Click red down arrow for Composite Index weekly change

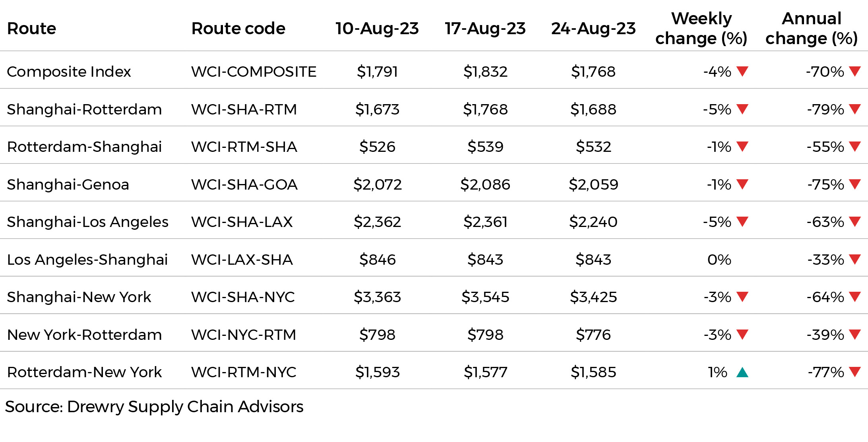[x=742, y=72]
